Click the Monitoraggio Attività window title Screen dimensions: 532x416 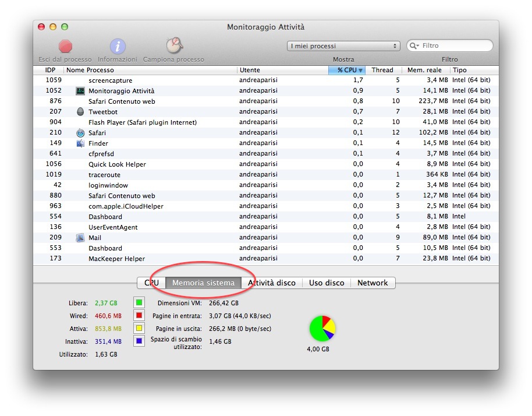265,27
